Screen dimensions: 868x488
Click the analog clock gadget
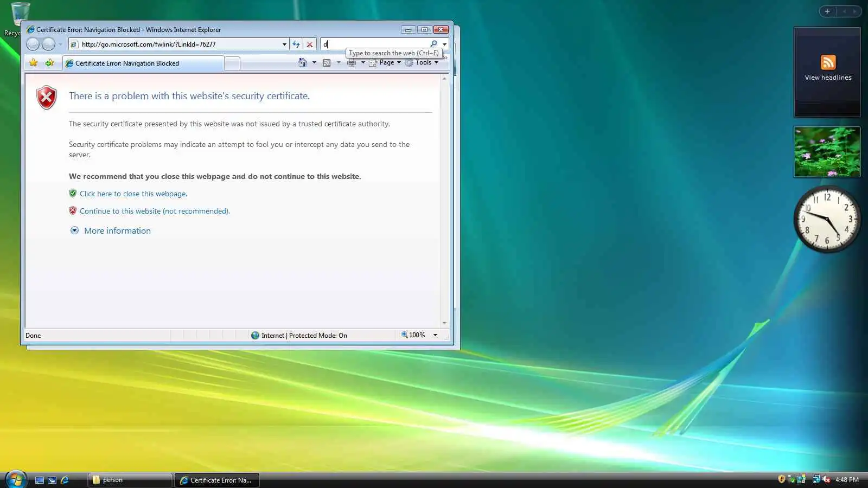[x=827, y=219]
